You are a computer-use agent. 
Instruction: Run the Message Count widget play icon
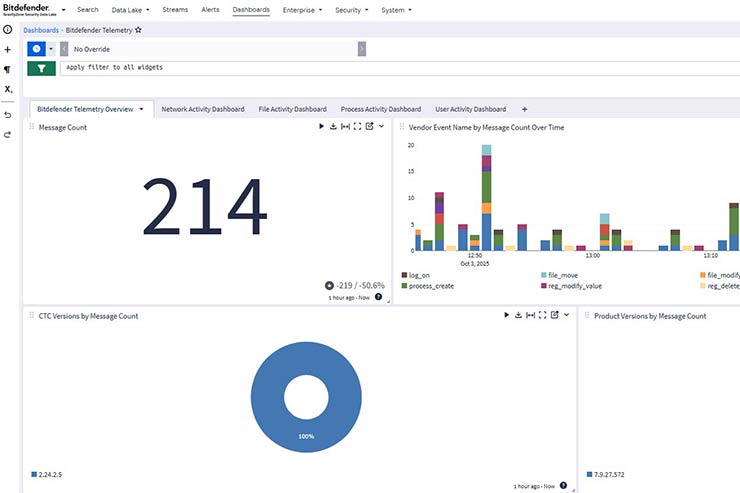[x=322, y=127]
